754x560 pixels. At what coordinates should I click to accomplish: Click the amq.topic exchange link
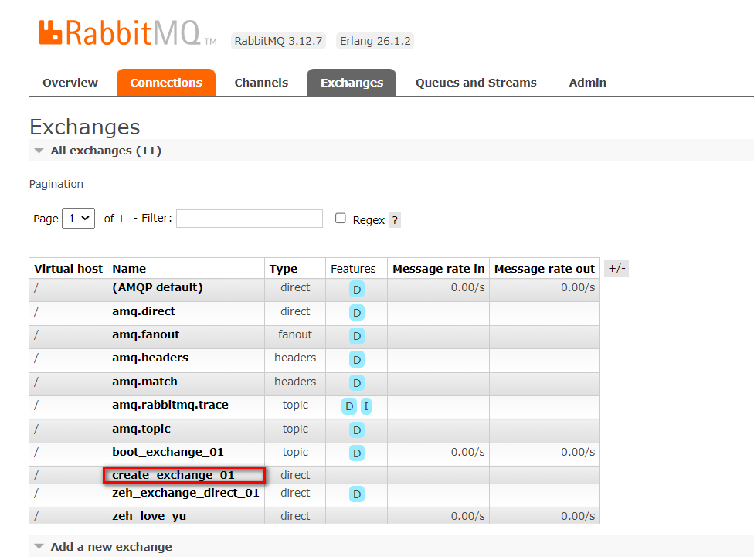click(x=141, y=429)
